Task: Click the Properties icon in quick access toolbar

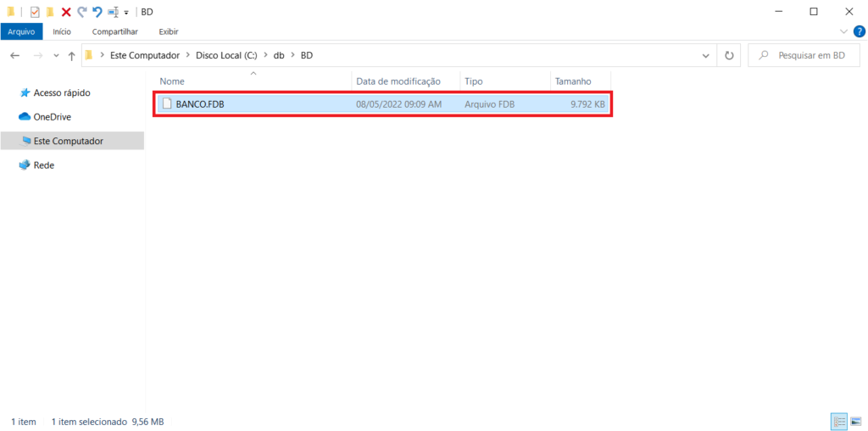Action: (35, 12)
